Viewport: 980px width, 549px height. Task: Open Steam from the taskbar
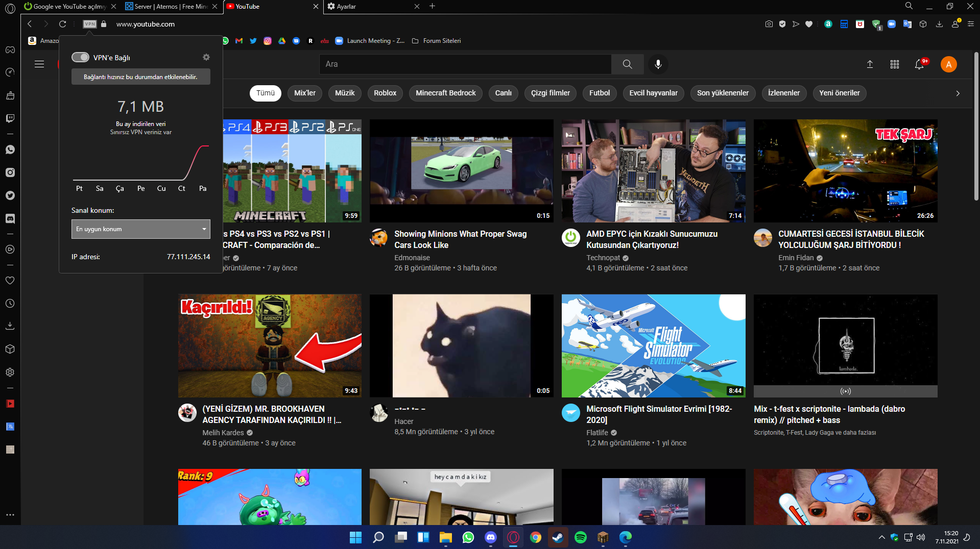[558, 537]
